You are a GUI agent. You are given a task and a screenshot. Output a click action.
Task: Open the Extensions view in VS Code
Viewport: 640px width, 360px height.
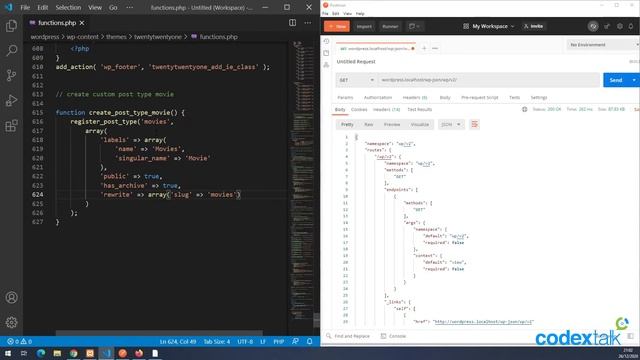11,125
